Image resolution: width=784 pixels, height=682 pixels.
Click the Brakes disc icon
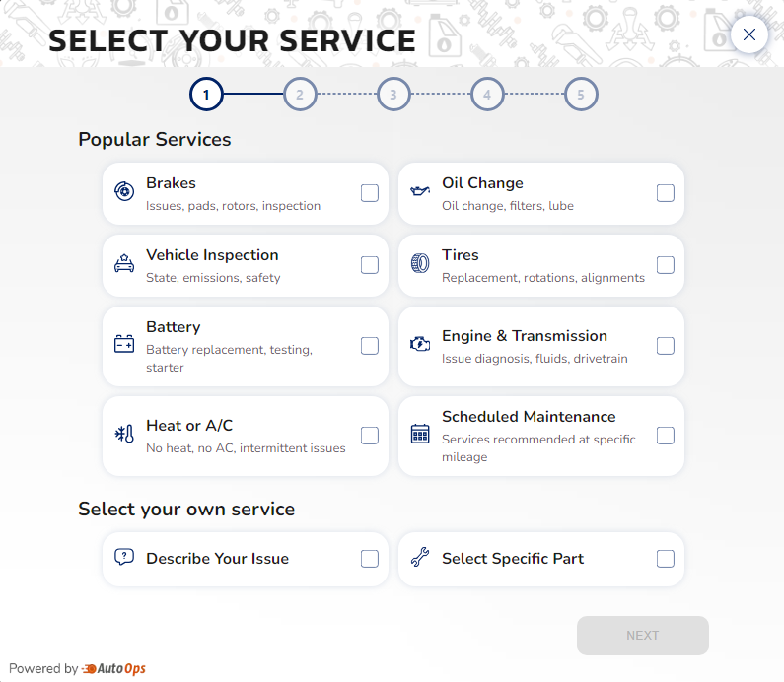[x=124, y=192]
